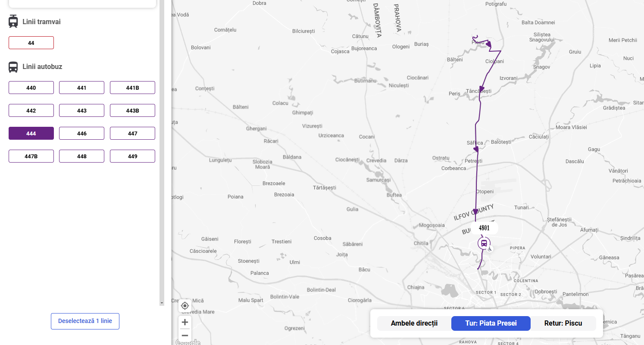Select bus line 447
Screen dimensions: 644x345
132,133
